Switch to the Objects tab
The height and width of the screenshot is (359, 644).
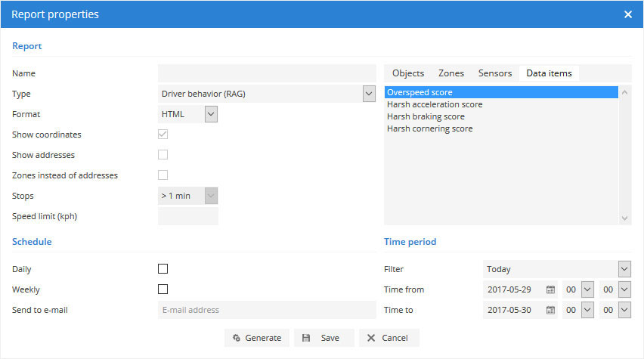click(x=408, y=73)
